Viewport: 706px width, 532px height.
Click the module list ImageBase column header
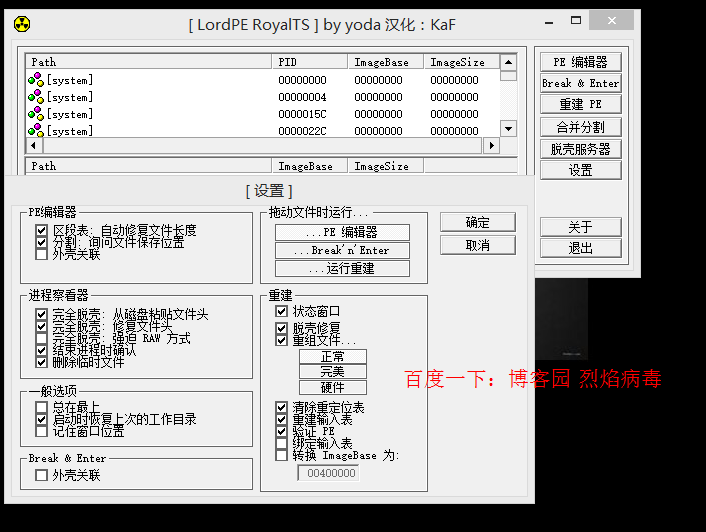(x=310, y=166)
